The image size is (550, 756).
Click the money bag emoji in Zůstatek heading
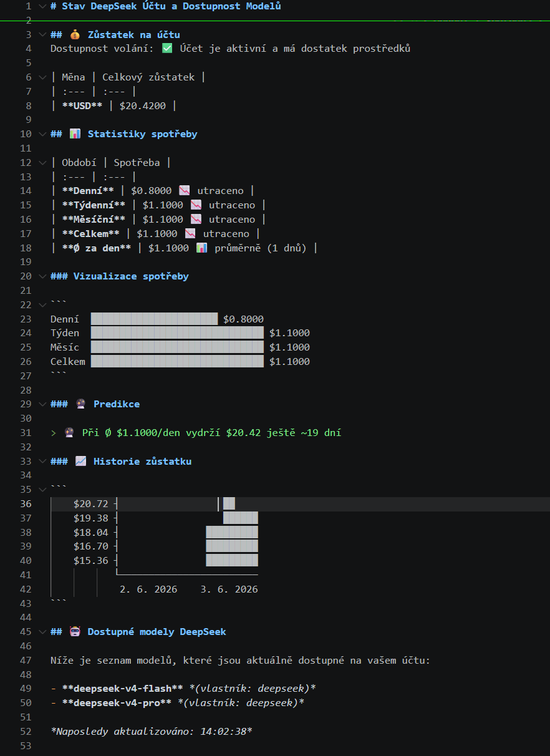pyautogui.click(x=74, y=35)
